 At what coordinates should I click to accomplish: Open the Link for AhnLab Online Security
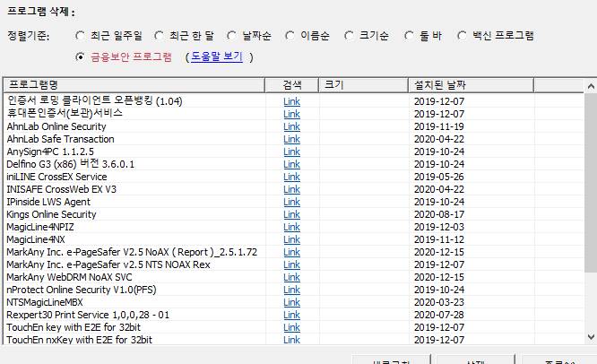pyautogui.click(x=291, y=126)
